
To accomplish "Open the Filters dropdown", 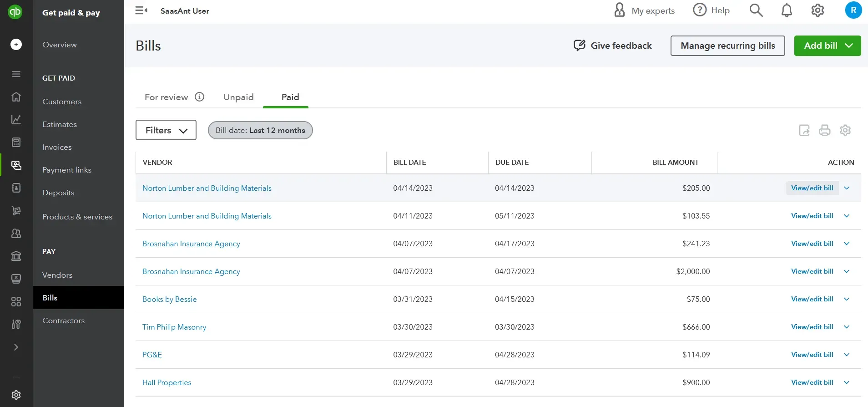I will tap(166, 130).
